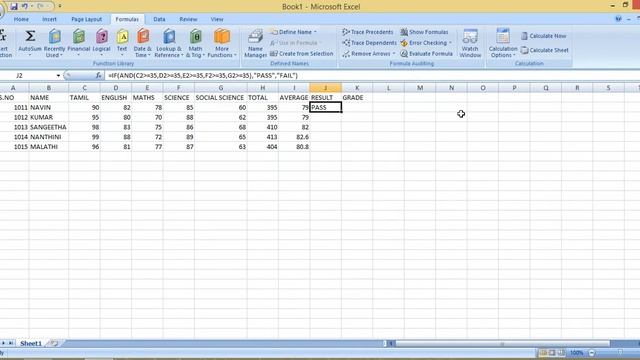Expand the Error Checking dropdown arrow
This screenshot has width=640, height=360.
pos(450,42)
